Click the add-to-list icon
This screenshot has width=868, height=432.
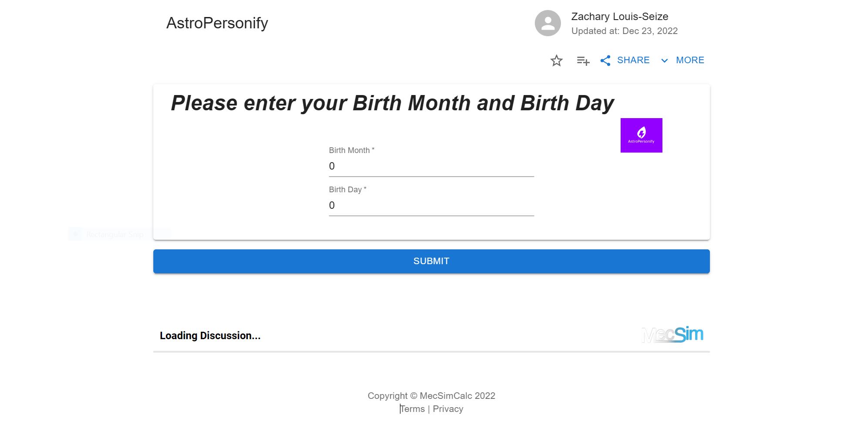click(583, 61)
